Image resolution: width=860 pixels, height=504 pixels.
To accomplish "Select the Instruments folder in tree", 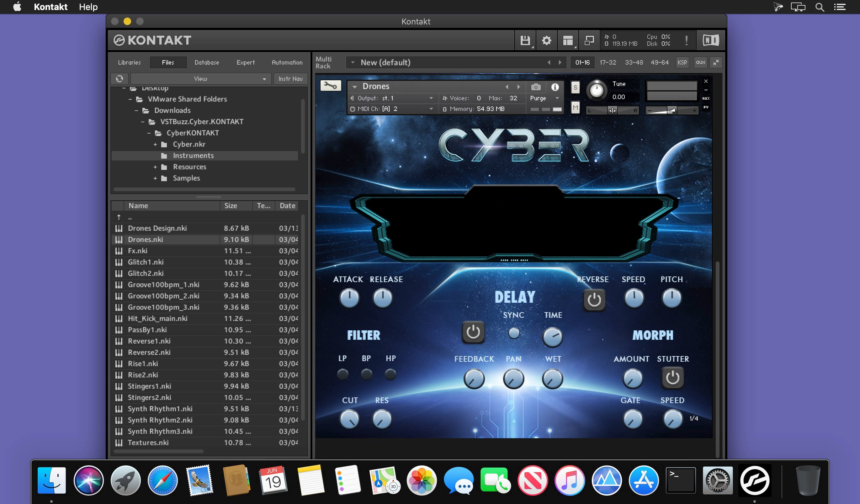I will pos(205,156).
